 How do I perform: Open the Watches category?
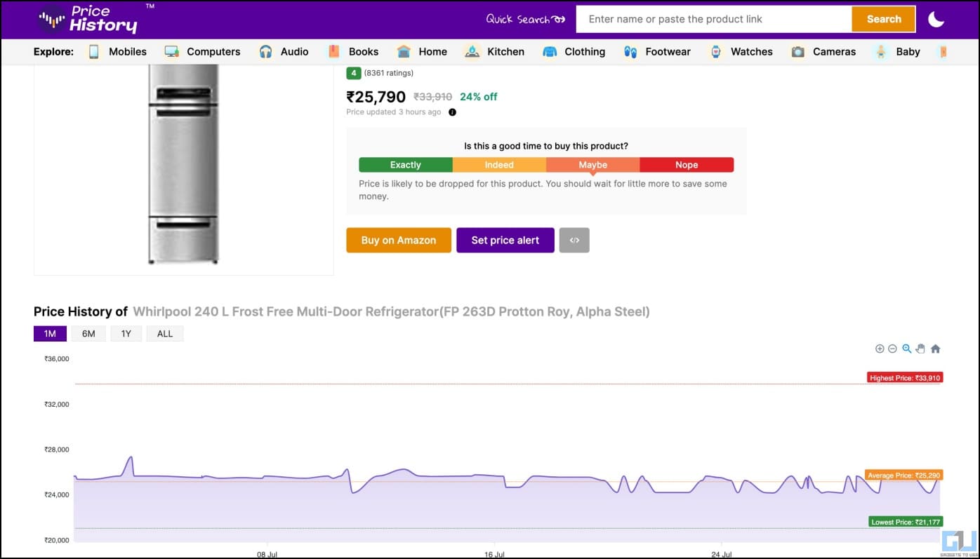(x=751, y=52)
